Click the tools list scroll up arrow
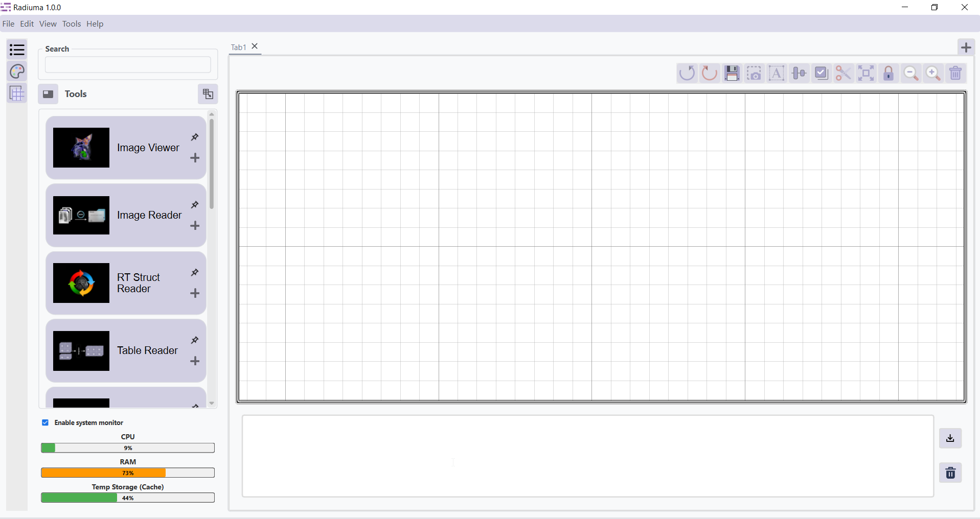This screenshot has width=980, height=519. [x=212, y=114]
